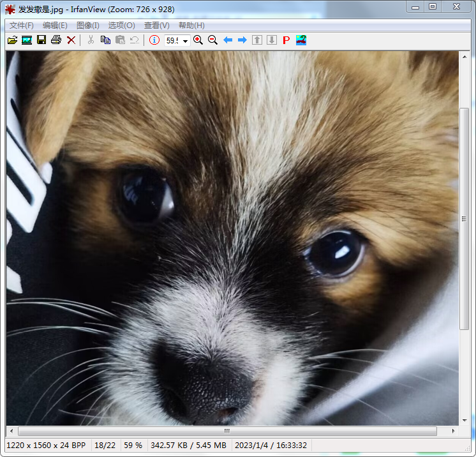Go to next image blue right arrow
Screen dimensions: 476x457
pos(242,40)
